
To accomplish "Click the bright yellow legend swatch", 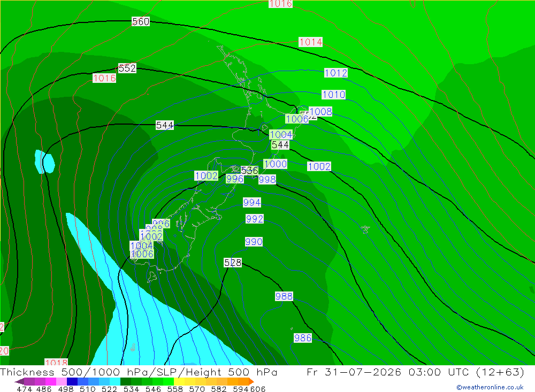I will 179,381.
